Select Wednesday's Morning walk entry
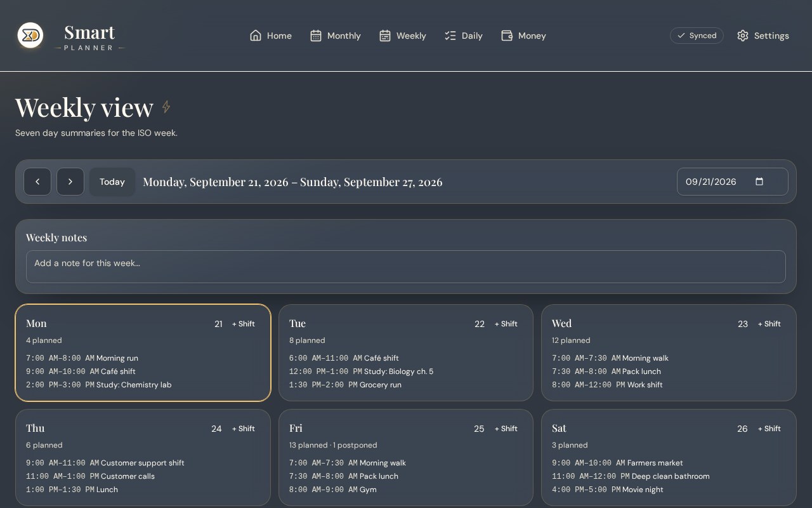812x508 pixels. [610, 358]
